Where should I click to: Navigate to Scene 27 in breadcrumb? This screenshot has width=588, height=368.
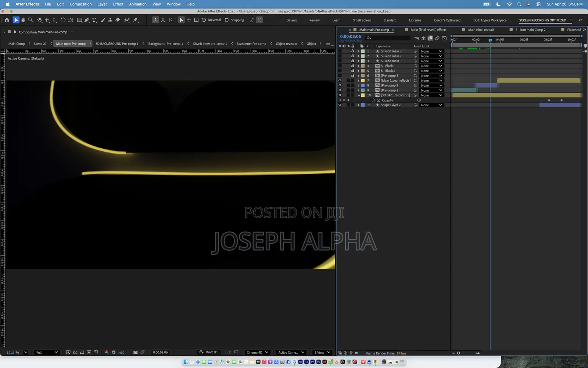pos(40,43)
